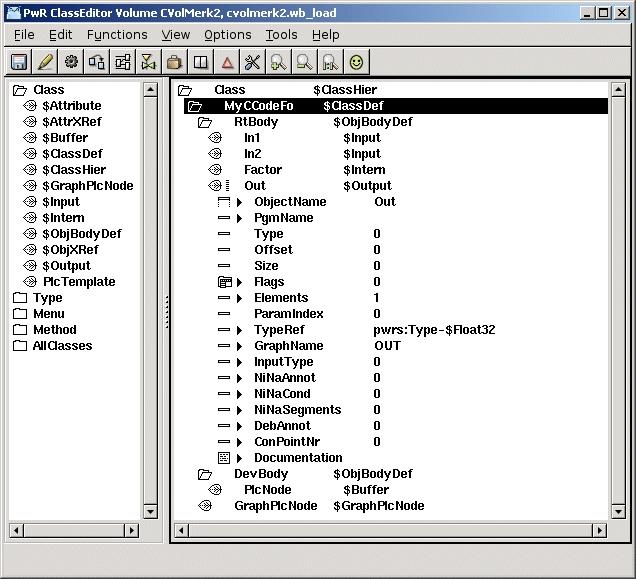Click the pane divider grip handle
This screenshot has width=636, height=579.
[x=167, y=312]
